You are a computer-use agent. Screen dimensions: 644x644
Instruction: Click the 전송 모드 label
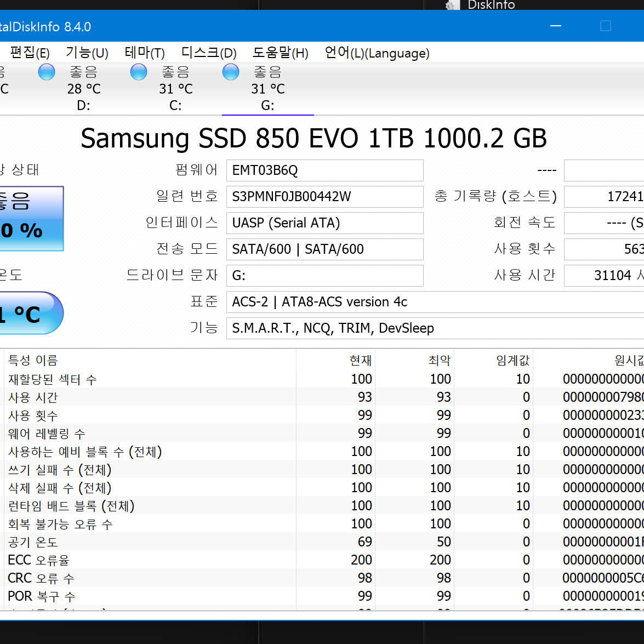point(187,249)
